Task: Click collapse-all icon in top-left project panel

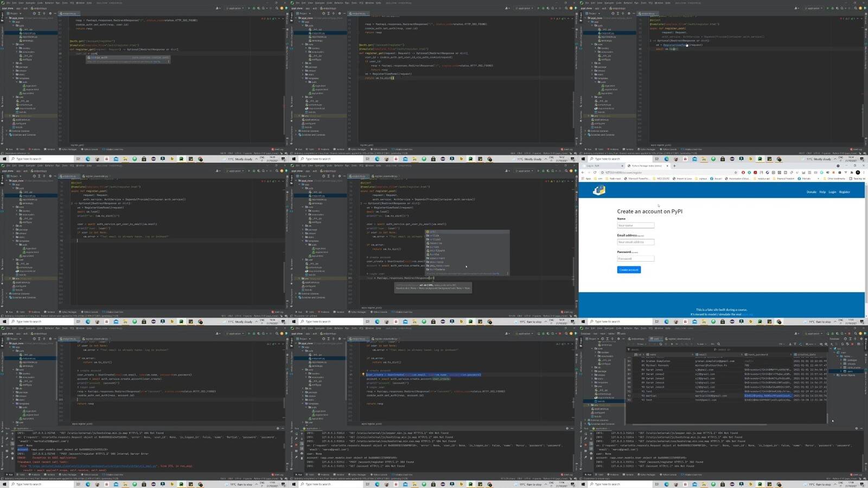Action: tap(44, 14)
